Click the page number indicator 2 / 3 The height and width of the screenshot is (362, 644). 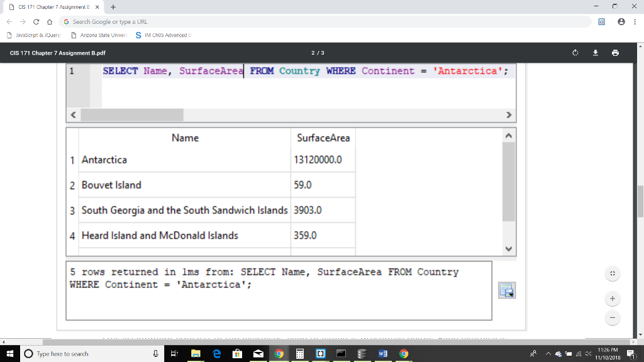coord(318,53)
